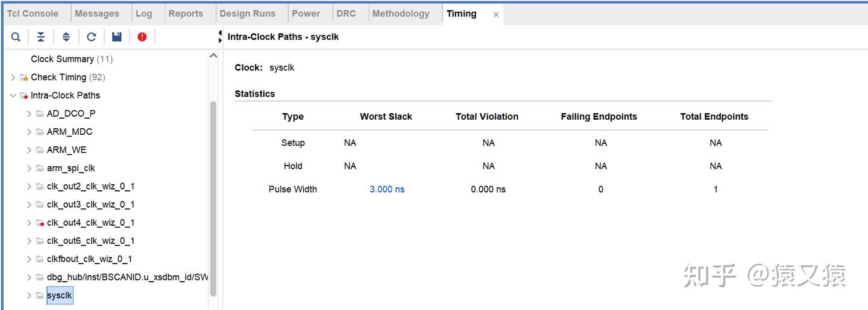Open the 3.000 ns pulse width slack link
Screen dimensions: 868x310
point(387,189)
